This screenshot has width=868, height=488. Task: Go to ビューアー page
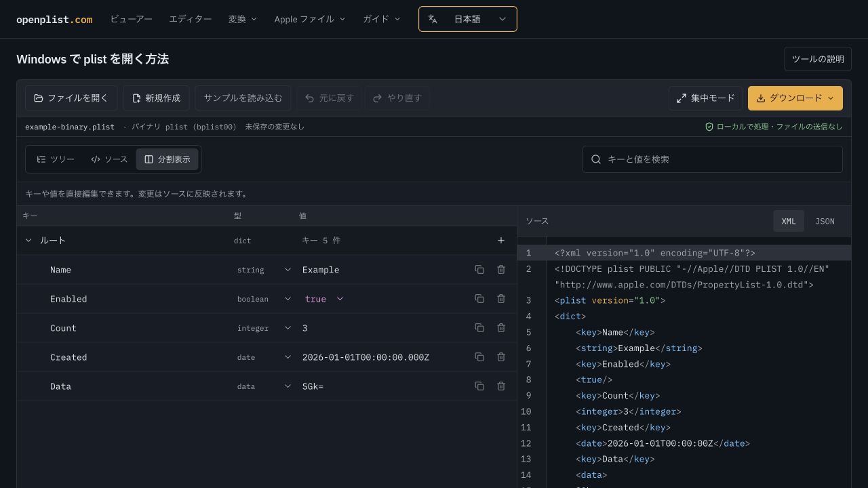coord(132,19)
